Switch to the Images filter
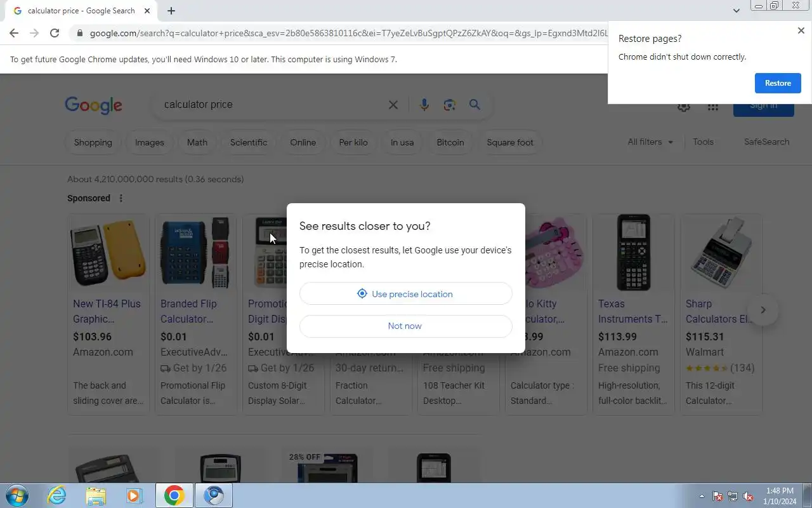The image size is (812, 508). (149, 142)
